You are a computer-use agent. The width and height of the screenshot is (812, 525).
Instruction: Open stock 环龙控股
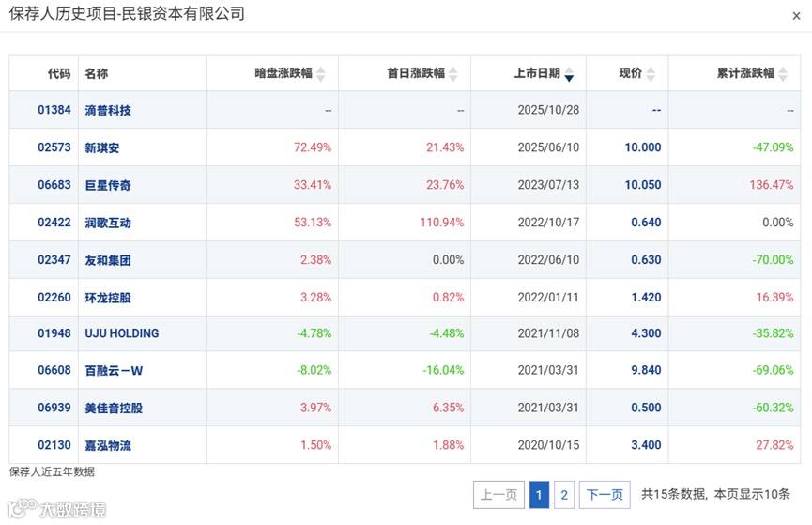click(x=108, y=298)
